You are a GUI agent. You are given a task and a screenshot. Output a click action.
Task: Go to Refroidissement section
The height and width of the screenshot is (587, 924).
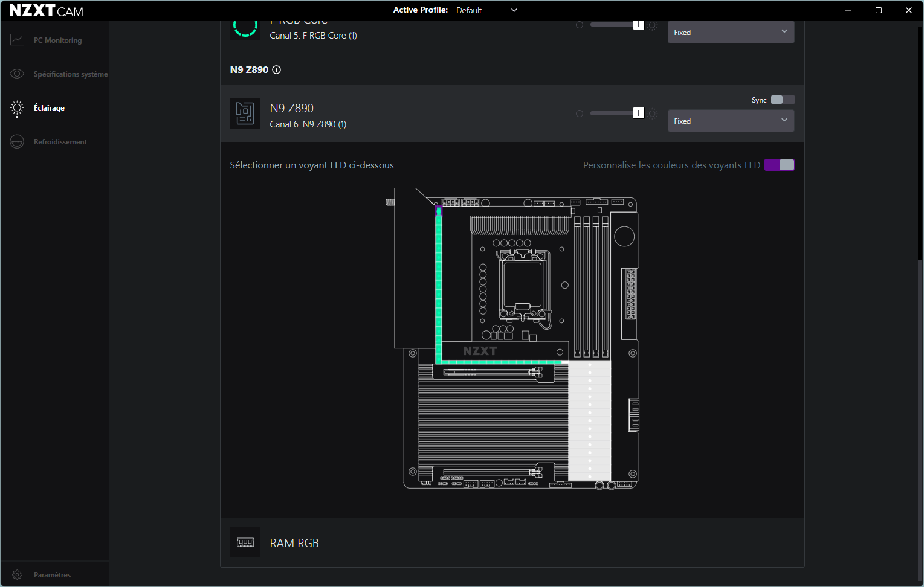point(60,142)
